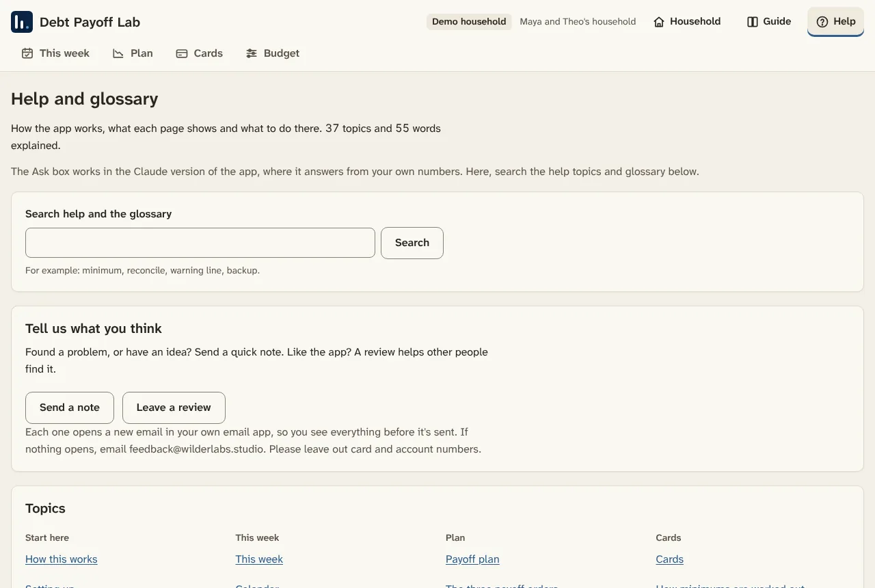Select the Help button in header
Screen dimensions: 875x588
coord(836,22)
